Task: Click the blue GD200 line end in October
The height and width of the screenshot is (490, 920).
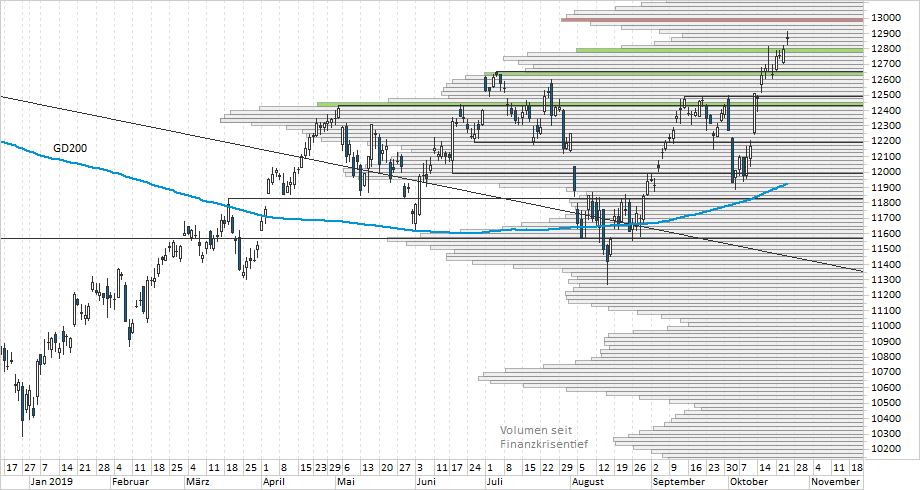Action: coord(786,184)
